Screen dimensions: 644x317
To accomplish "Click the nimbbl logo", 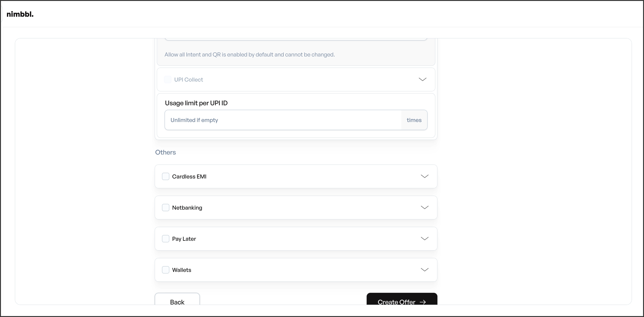I will coord(20,14).
